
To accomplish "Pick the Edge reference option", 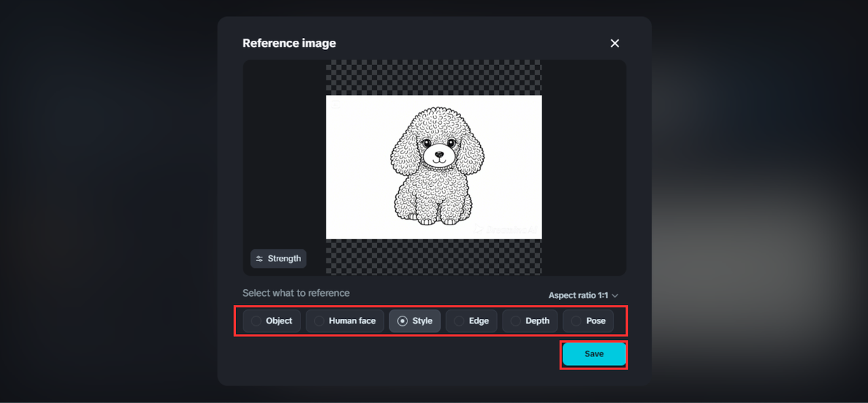I will (471, 321).
